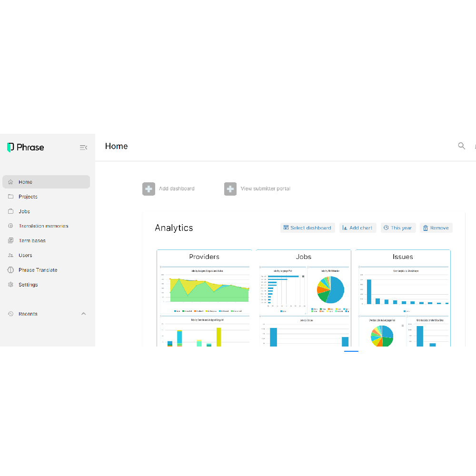
Task: Open the This year date range dropdown
Action: [x=398, y=228]
